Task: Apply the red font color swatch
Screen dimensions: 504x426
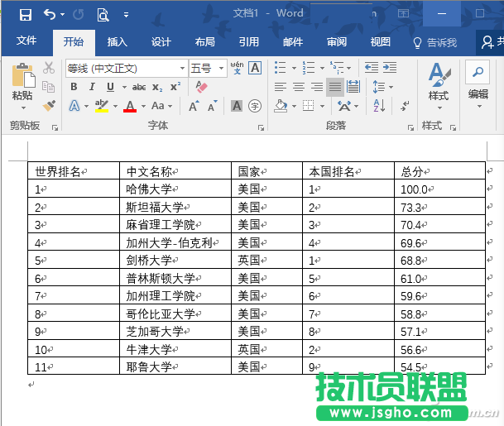Action: pos(129,106)
